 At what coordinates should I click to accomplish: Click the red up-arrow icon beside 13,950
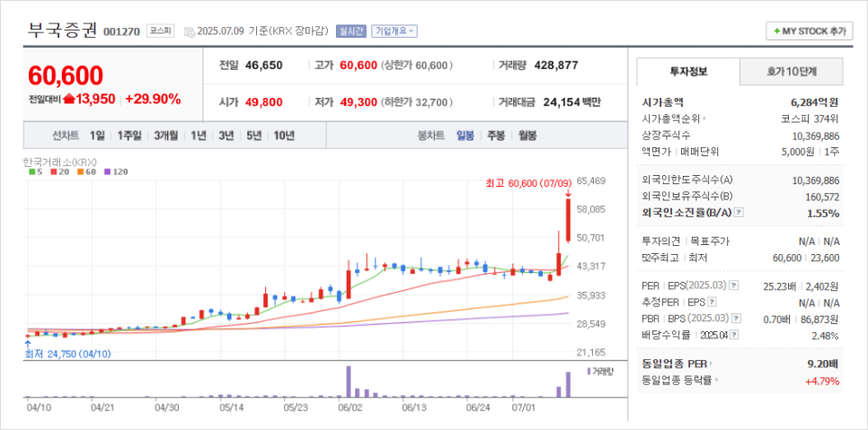(x=68, y=100)
